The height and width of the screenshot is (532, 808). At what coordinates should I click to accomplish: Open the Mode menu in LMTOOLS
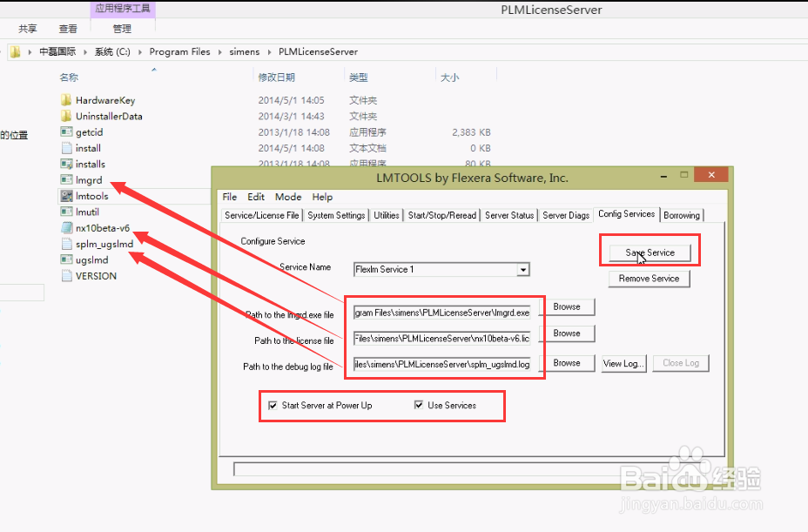pyautogui.click(x=288, y=197)
